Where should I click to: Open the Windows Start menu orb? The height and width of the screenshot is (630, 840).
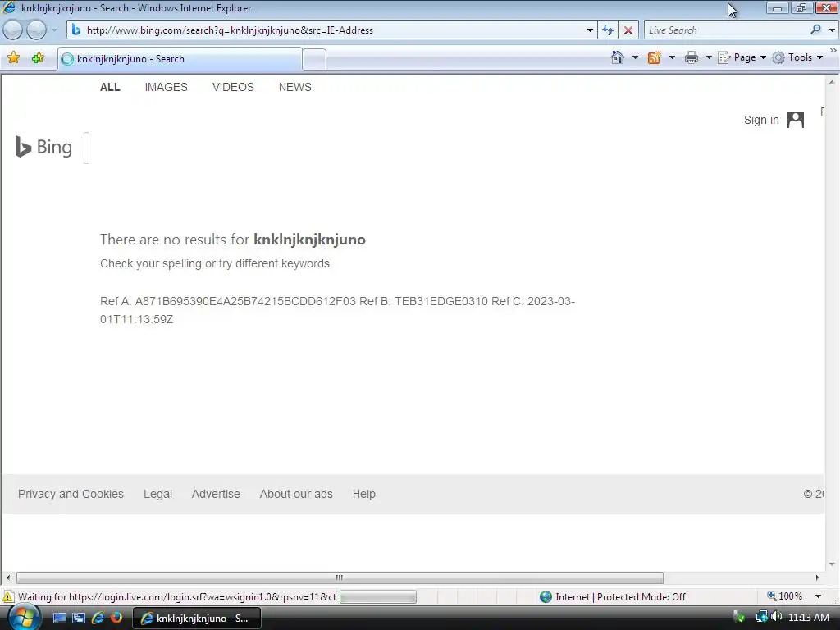pyautogui.click(x=24, y=618)
